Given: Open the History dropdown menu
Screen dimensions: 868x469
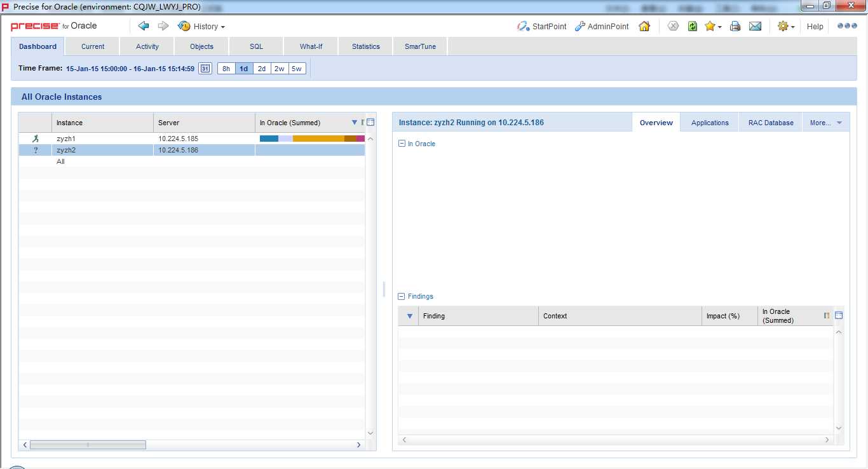Looking at the screenshot, I should pyautogui.click(x=201, y=26).
